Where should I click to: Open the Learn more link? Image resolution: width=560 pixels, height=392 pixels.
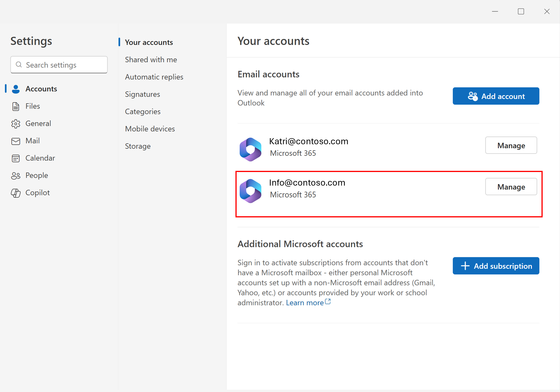(305, 302)
